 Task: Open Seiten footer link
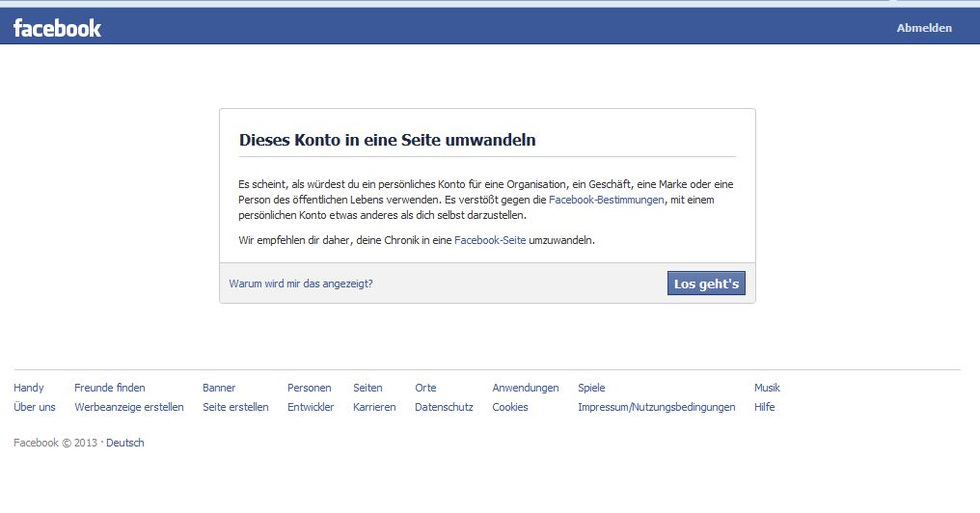(367, 388)
